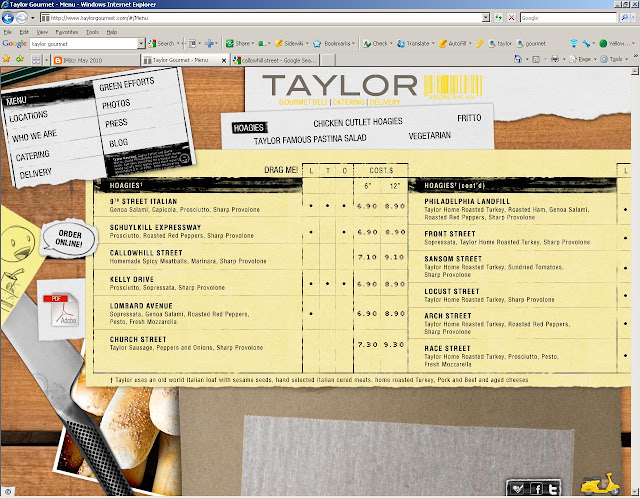Viewport: 640px width, 499px height.
Task: Open the Google Toolbar Search button dropdown arrow
Action: (178, 43)
